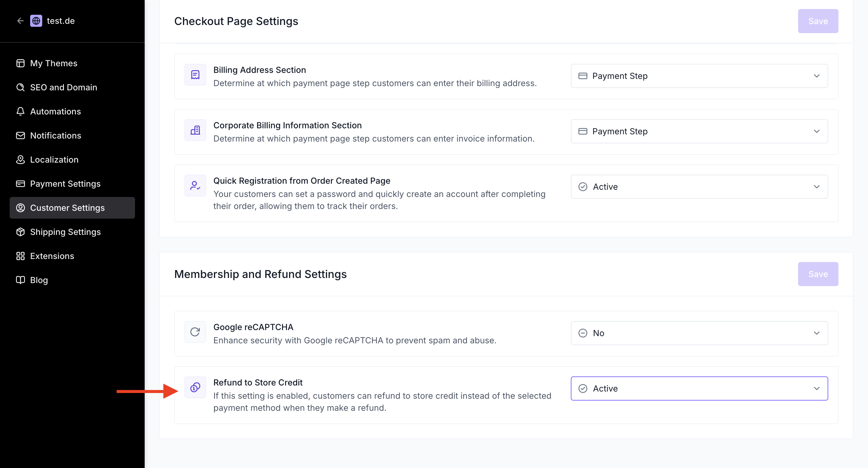The height and width of the screenshot is (468, 868).
Task: Change the Google reCAPTCHA No dropdown
Action: [x=699, y=333]
